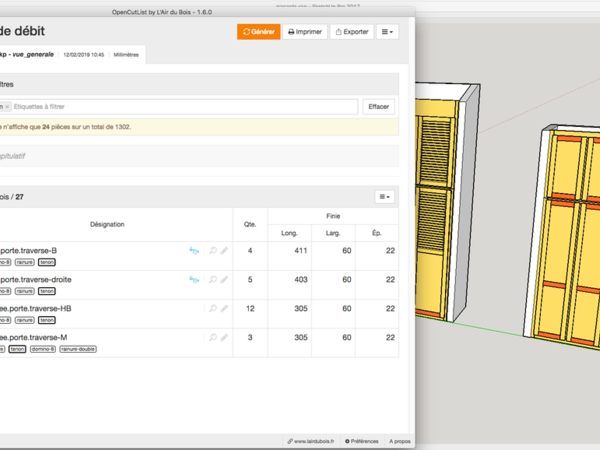Open the top hamburger menu dropdown
Viewport: 600px width, 450px height.
click(x=388, y=32)
